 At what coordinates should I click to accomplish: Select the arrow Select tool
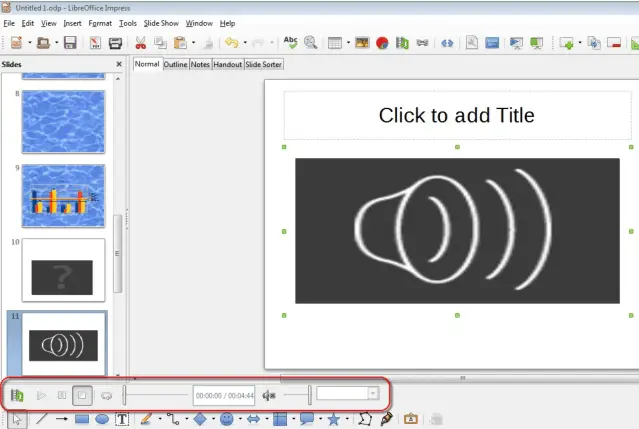point(17,419)
